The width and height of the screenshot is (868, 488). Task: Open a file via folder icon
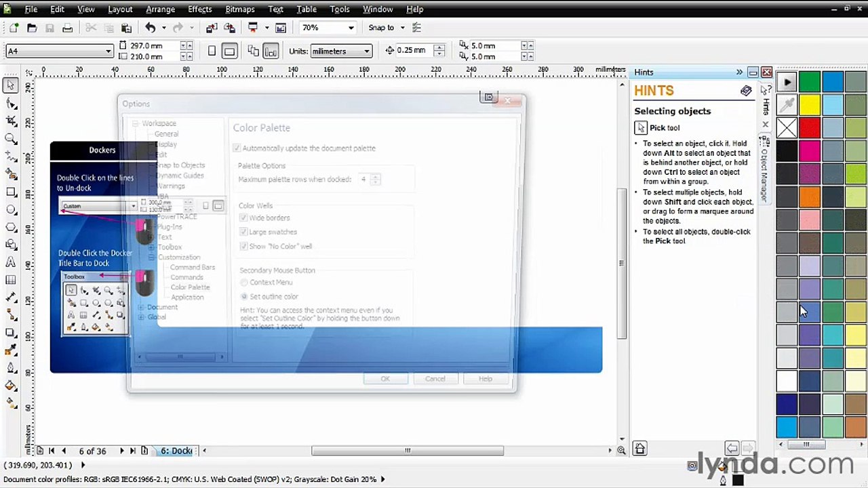[x=32, y=28]
